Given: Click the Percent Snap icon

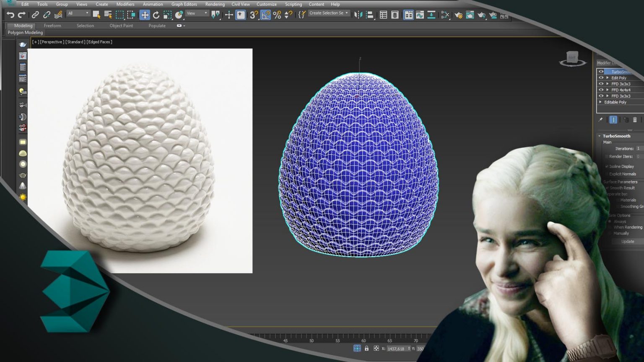Looking at the screenshot, I should tap(277, 15).
